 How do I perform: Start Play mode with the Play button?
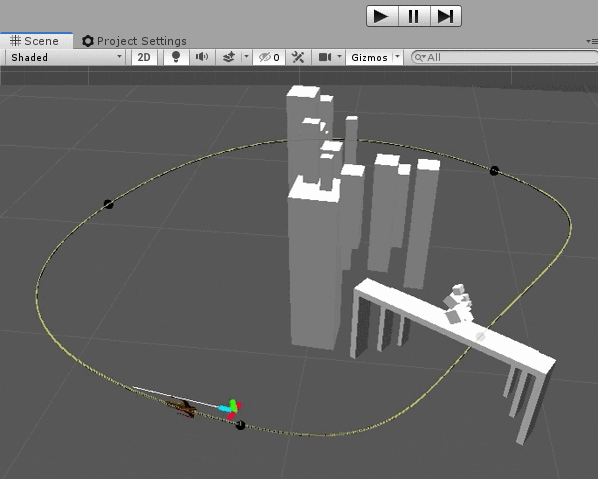click(x=382, y=16)
